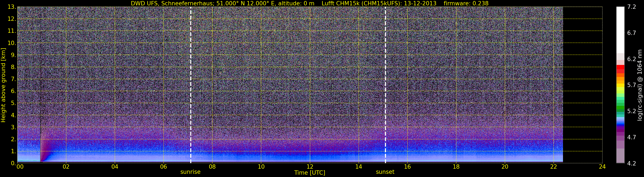Click the '02' tick on the time axis
Screen dimensions: 644x177
coord(66,167)
